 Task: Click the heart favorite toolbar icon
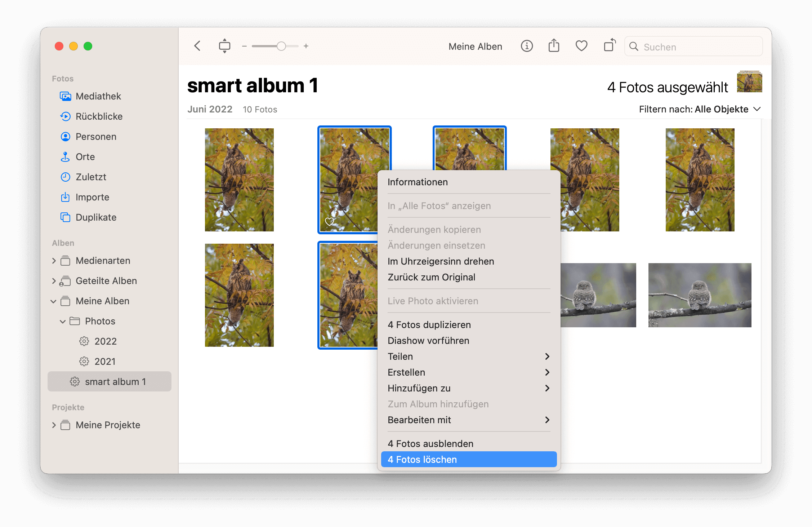[x=581, y=46]
